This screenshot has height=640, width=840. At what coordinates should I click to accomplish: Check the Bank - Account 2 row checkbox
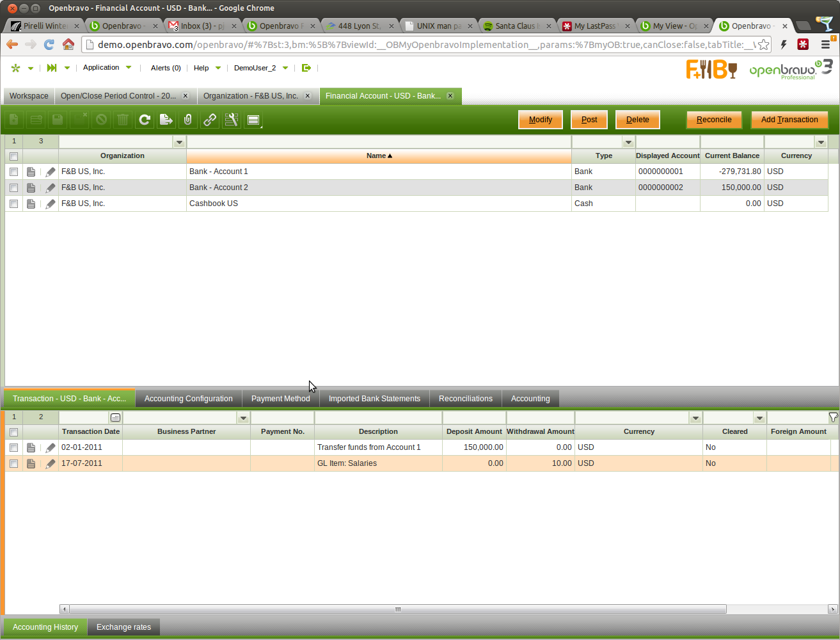(x=13, y=188)
